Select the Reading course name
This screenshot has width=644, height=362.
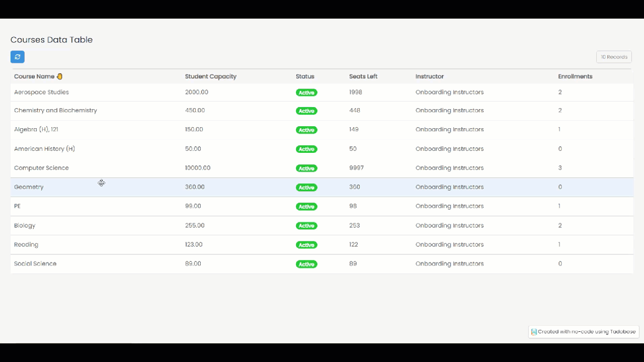click(x=26, y=244)
